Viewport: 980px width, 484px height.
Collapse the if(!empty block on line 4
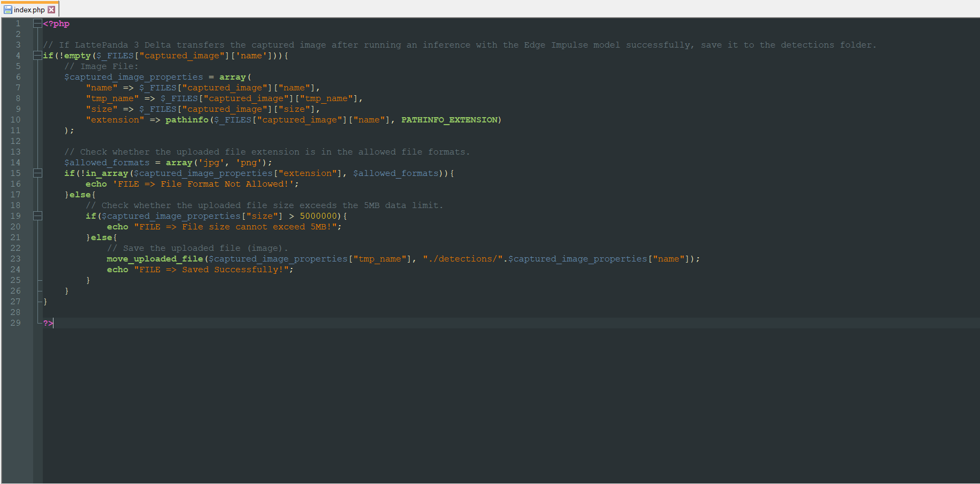[x=37, y=56]
